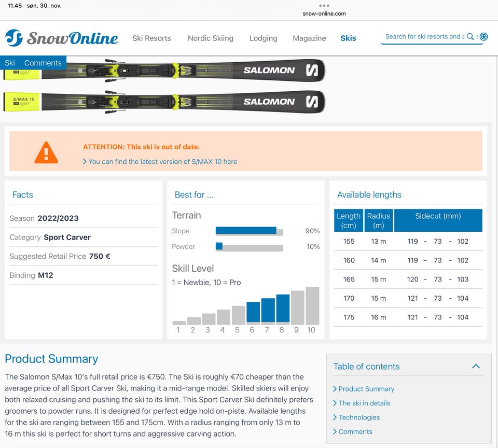Click skill level bar number 8

(x=283, y=309)
